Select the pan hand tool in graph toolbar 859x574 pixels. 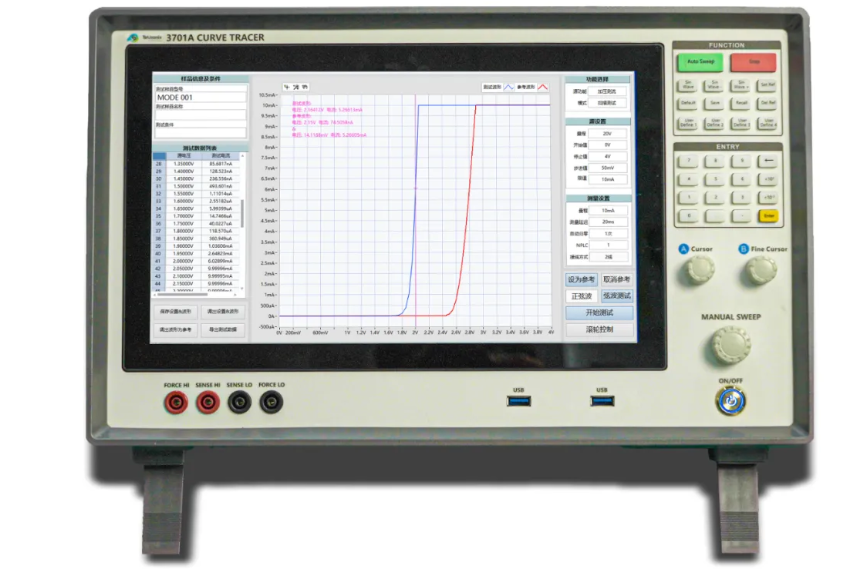click(305, 87)
